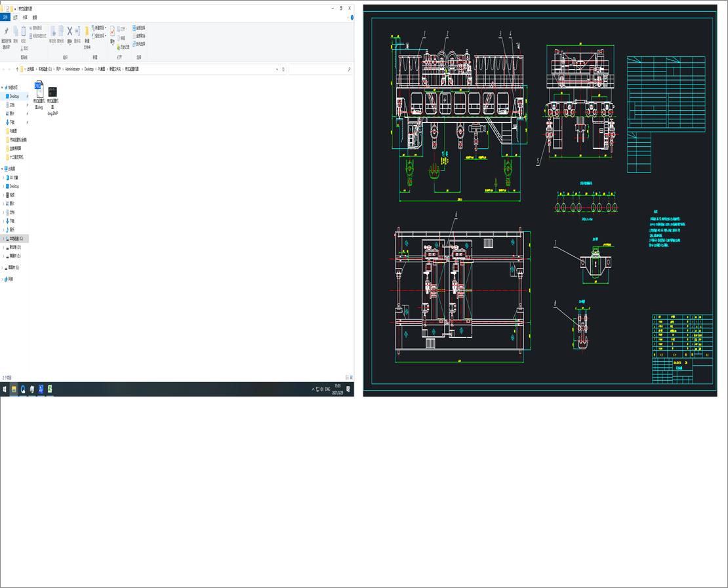
Task: Click the CAD crane drawing image
Action: pyautogui.click(x=540, y=201)
